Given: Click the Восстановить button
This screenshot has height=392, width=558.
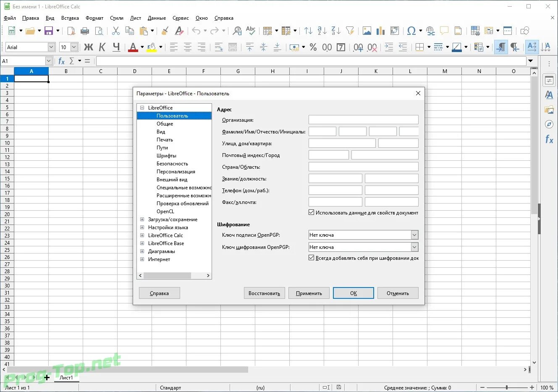Looking at the screenshot, I should tap(265, 293).
